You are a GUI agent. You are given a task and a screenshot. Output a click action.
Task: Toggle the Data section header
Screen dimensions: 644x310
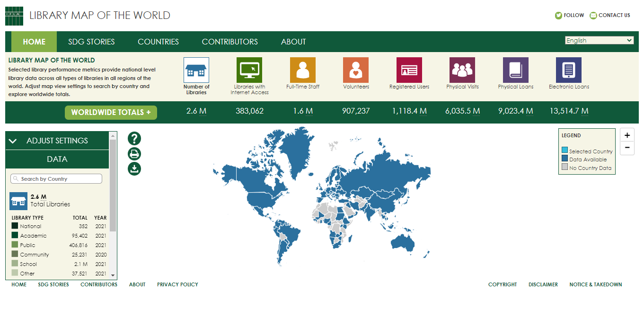click(x=57, y=159)
